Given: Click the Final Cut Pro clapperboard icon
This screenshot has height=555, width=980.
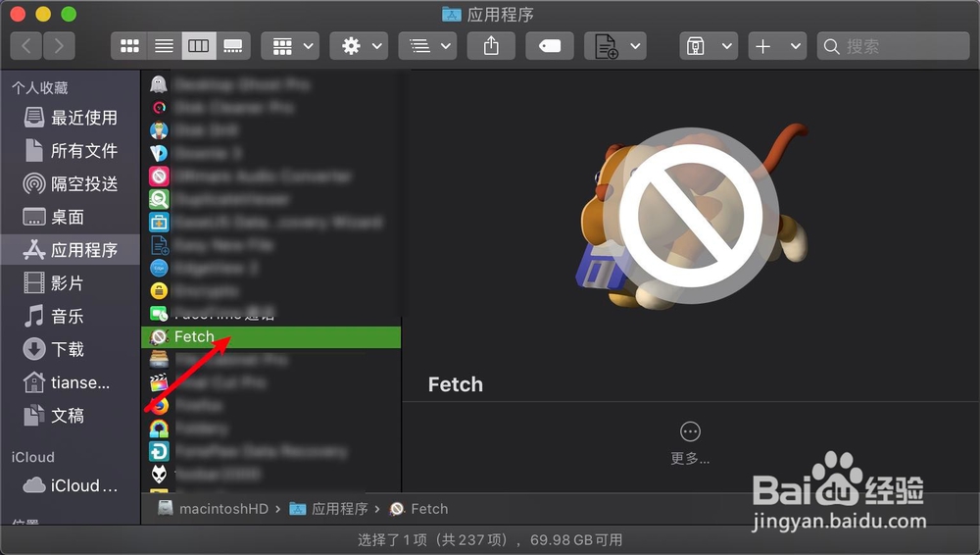Looking at the screenshot, I should tap(159, 382).
